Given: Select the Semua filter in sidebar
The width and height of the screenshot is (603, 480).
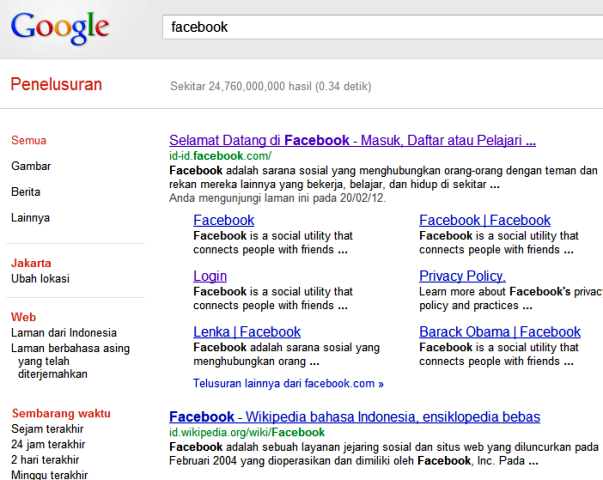Looking at the screenshot, I should [x=29, y=140].
